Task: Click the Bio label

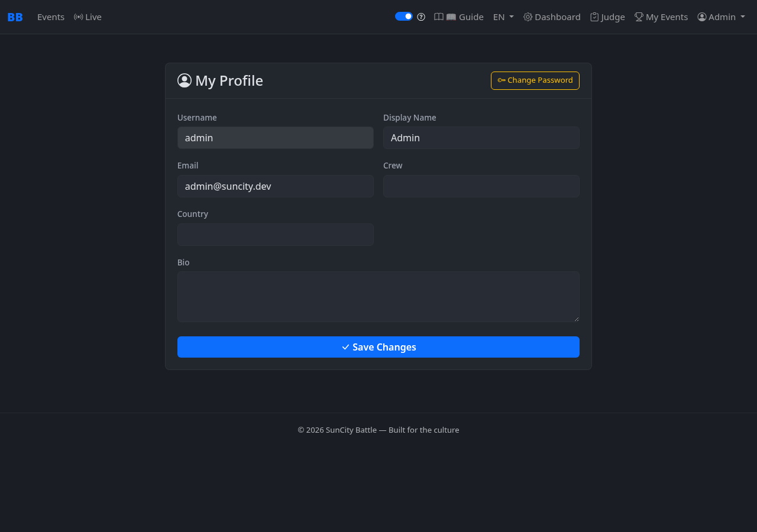Action: (183, 262)
